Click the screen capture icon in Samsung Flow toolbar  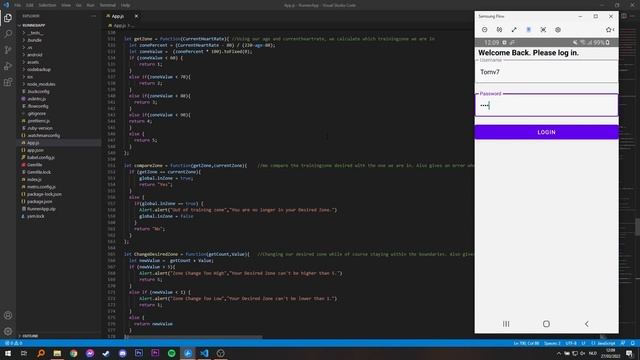pos(543,30)
